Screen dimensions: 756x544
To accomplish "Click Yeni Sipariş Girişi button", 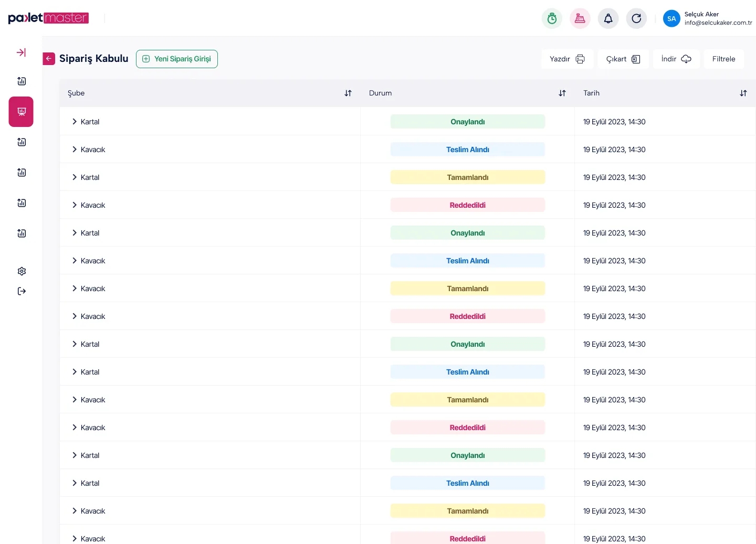I will coord(177,59).
